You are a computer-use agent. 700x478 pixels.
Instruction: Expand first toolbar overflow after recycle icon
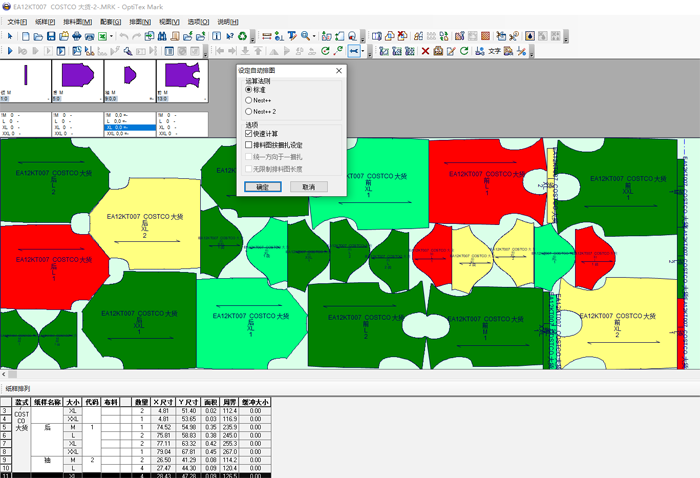pyautogui.click(x=253, y=37)
